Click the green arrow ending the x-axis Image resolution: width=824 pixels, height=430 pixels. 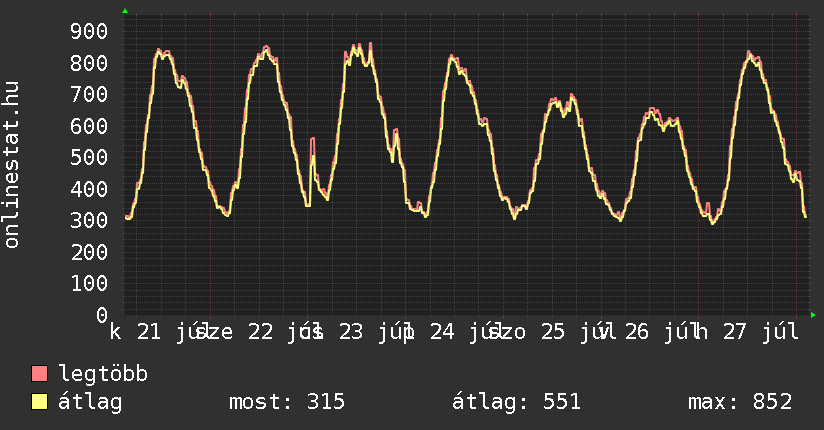coord(813,315)
